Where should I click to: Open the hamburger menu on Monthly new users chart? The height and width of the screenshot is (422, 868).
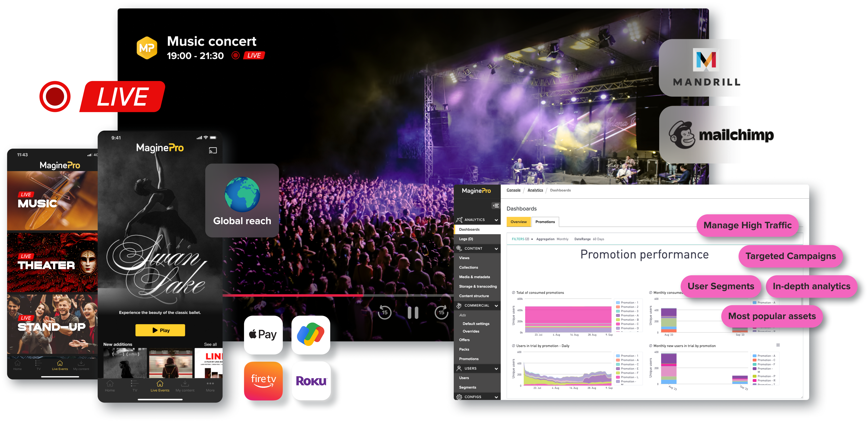(778, 345)
